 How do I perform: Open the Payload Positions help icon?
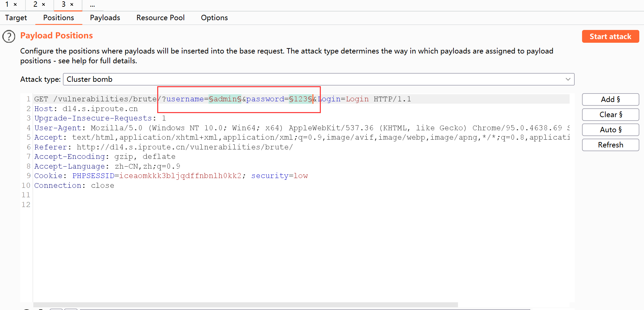9,36
